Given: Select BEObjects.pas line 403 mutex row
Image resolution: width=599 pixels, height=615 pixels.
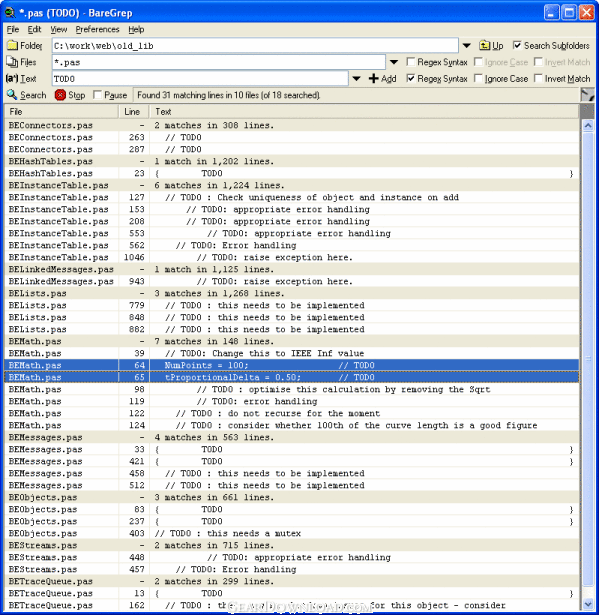Looking at the screenshot, I should coord(291,533).
